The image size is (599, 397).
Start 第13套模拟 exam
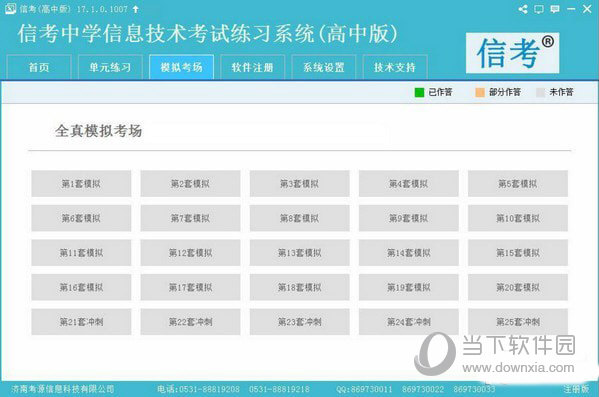[300, 253]
